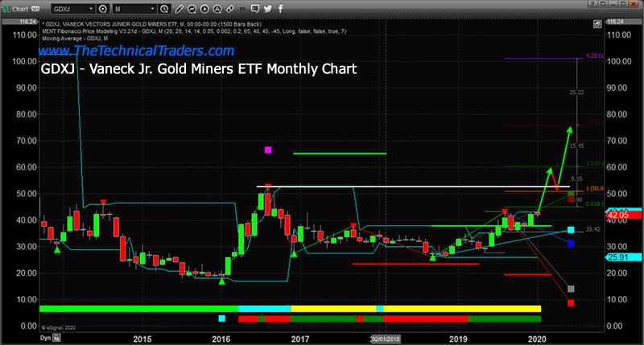Click the blue square projection marker
Image resolution: width=644 pixels, height=345 pixels.
pos(571,244)
